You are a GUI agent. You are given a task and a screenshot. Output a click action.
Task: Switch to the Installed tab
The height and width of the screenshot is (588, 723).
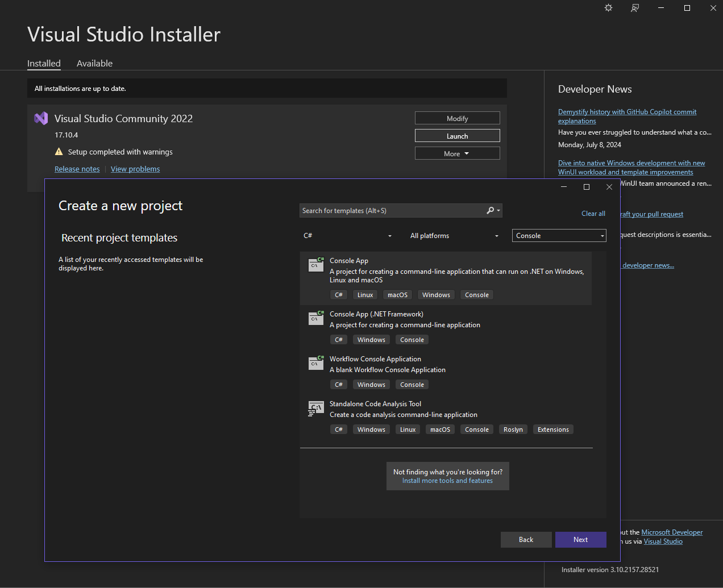click(x=44, y=63)
